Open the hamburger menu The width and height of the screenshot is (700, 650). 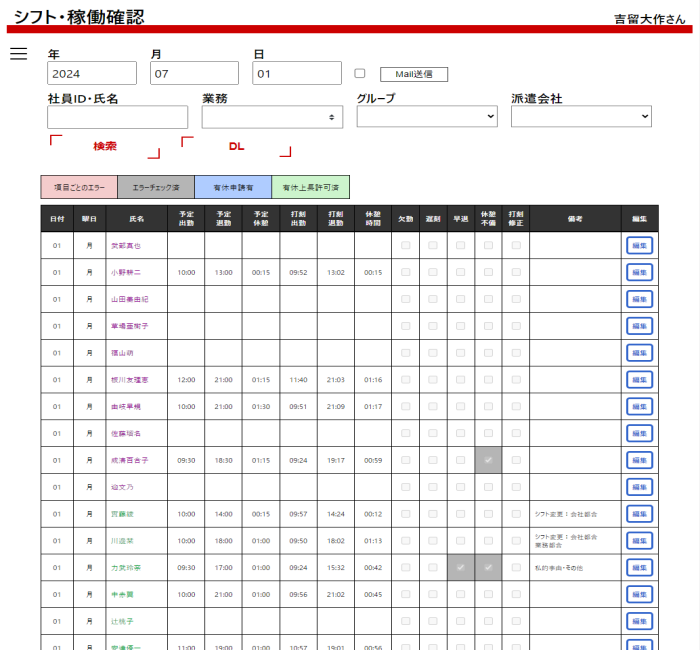(x=18, y=54)
